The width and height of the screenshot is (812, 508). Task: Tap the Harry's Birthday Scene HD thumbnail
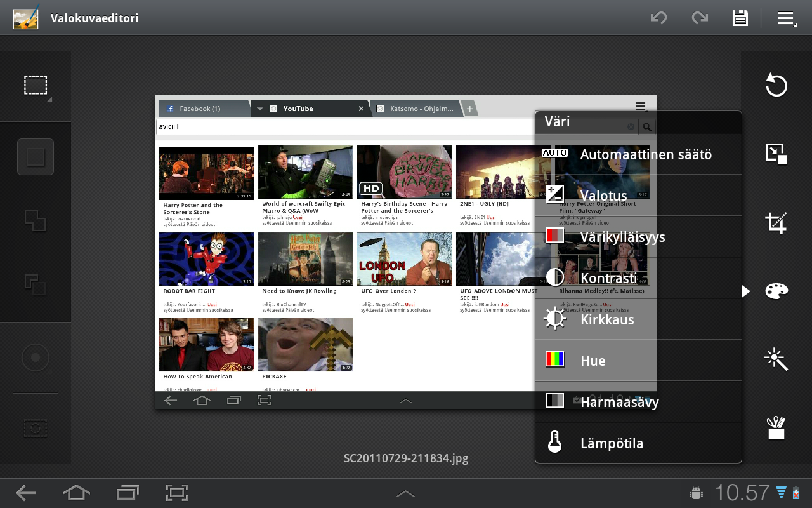(x=404, y=173)
